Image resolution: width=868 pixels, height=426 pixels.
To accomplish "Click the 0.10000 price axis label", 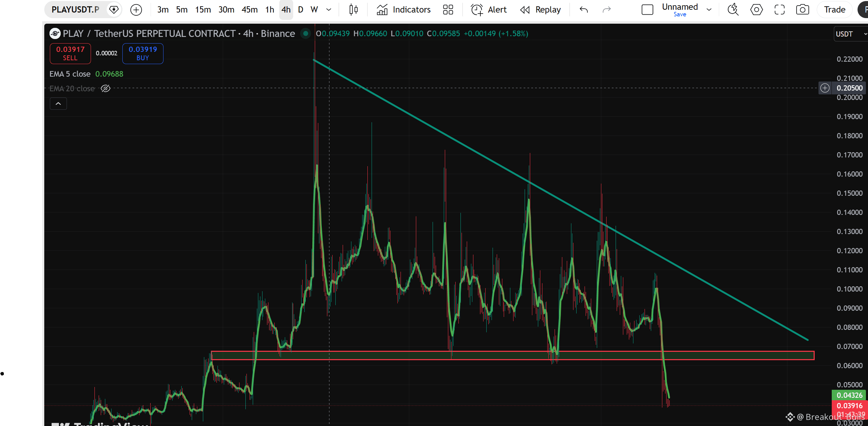I will click(850, 289).
